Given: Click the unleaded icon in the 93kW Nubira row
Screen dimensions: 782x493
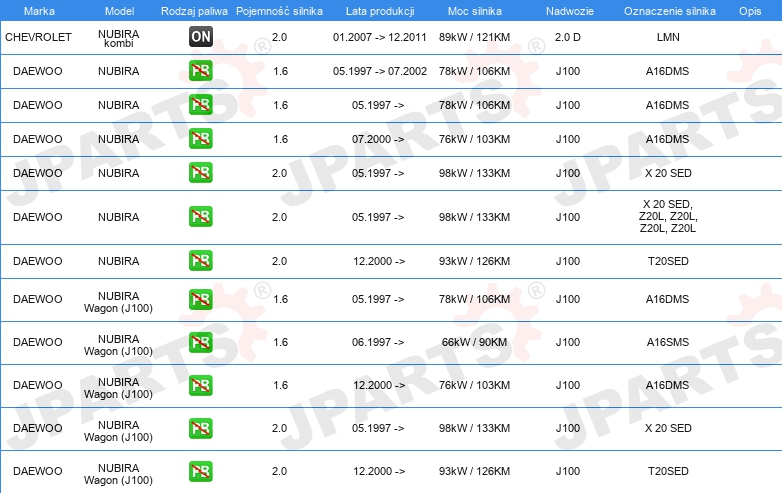Looking at the screenshot, I should [200, 261].
